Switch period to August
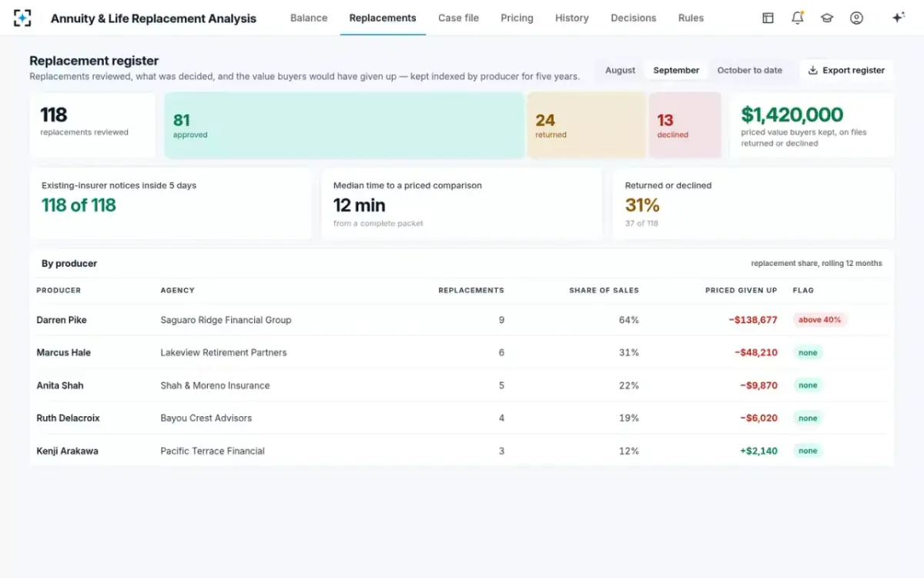This screenshot has height=578, width=924. [x=621, y=70]
